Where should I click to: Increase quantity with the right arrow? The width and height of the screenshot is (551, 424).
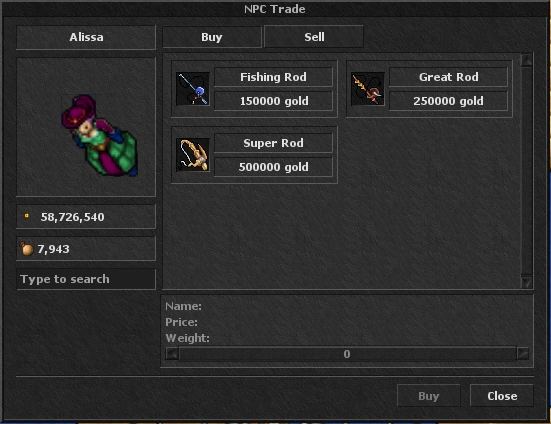click(523, 354)
